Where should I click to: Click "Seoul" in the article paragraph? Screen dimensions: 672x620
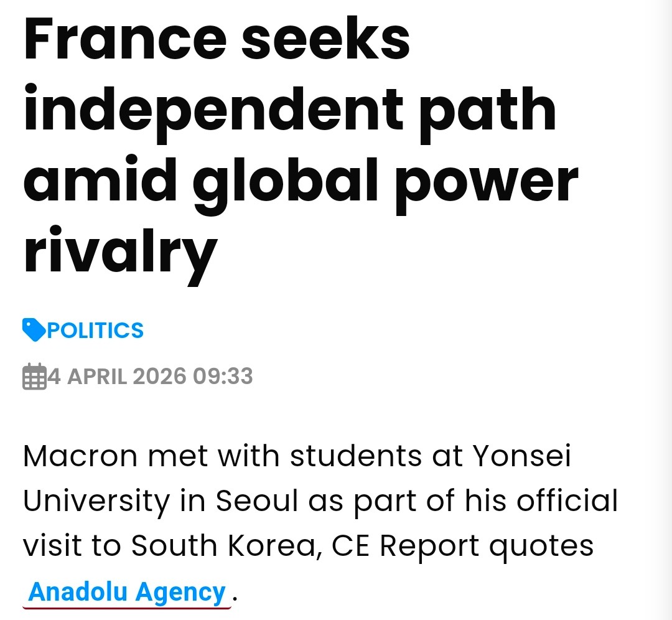coord(257,502)
